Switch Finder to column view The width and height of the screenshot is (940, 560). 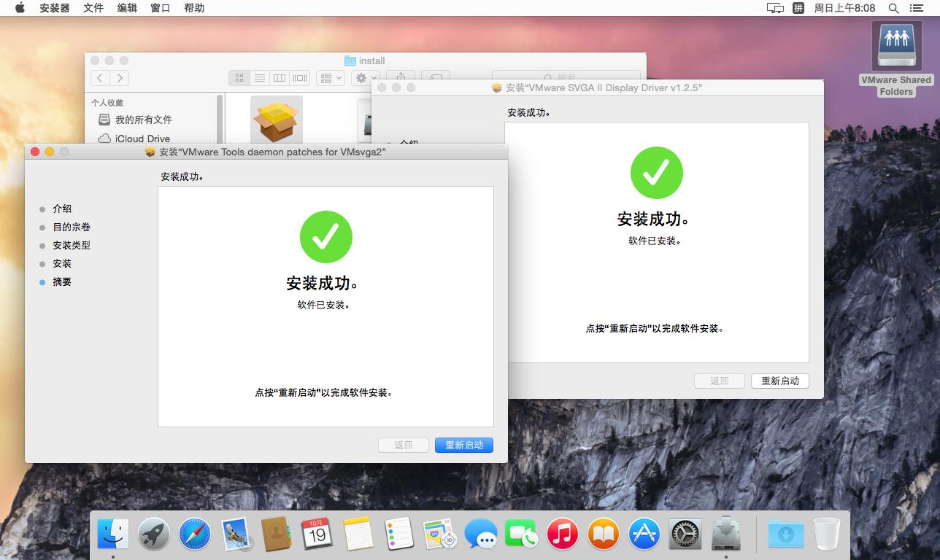279,78
